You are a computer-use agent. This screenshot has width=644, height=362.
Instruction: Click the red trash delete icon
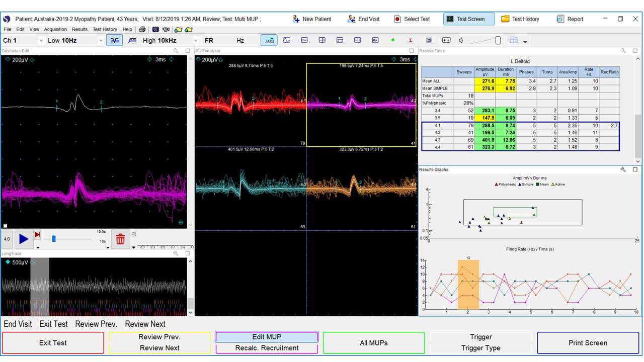click(120, 239)
